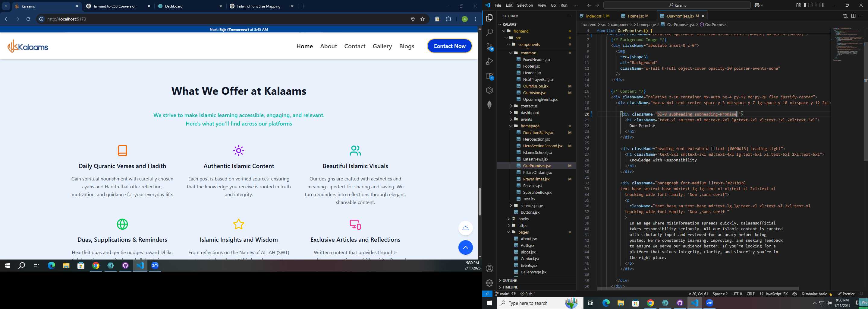The height and width of the screenshot is (309, 868).
Task: Click the sync changes icon beside main*
Action: (x=514, y=294)
